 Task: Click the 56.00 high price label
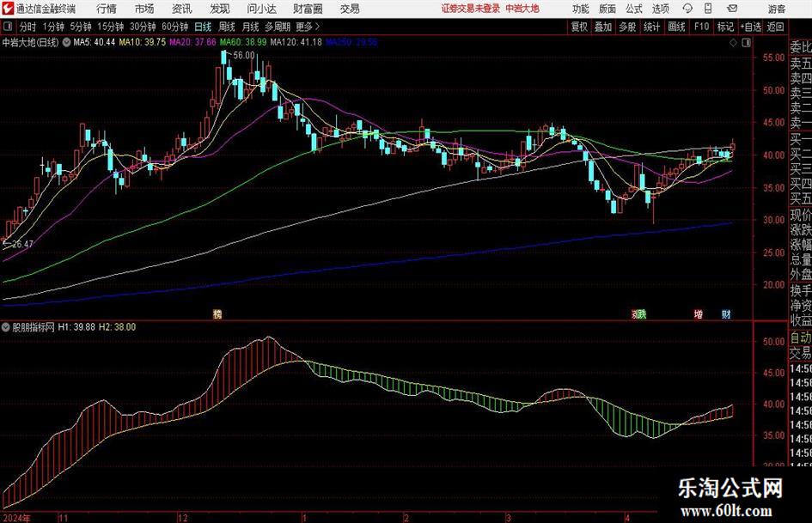point(244,56)
